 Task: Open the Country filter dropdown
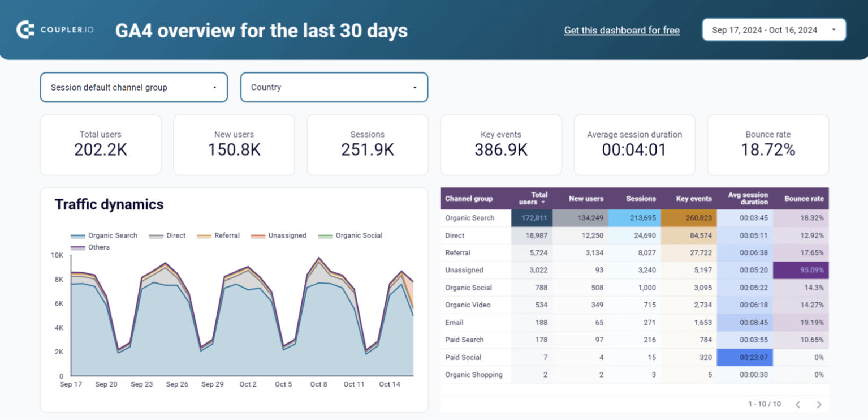click(334, 87)
